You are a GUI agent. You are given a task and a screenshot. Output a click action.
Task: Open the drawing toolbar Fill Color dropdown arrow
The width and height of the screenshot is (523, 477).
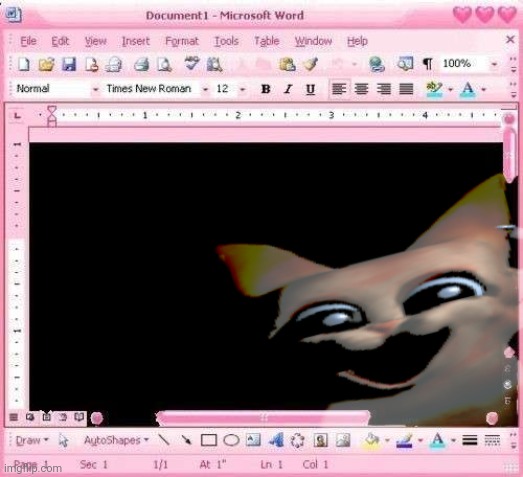pos(387,441)
